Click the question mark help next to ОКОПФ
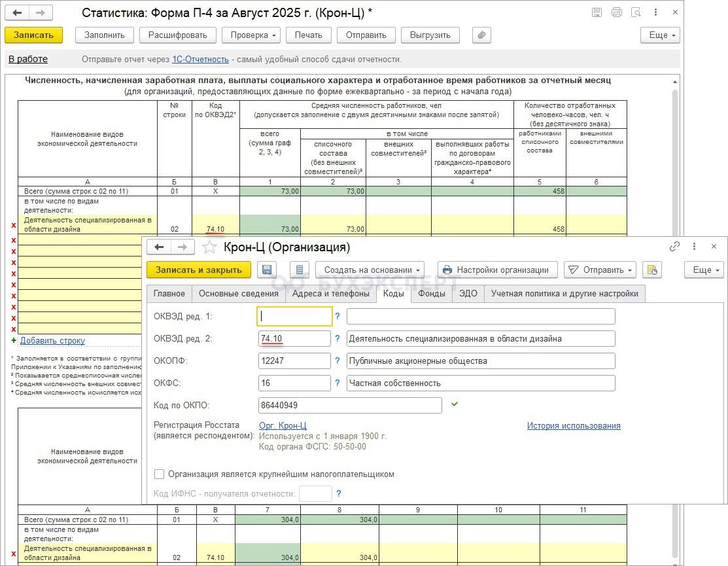This screenshot has width=728, height=566. [x=338, y=361]
